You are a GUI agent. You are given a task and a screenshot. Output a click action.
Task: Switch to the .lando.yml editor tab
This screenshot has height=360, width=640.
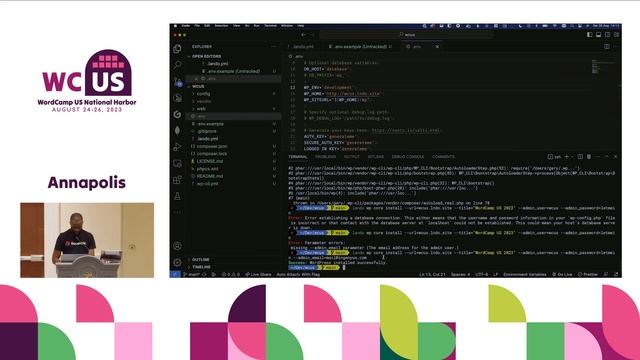coord(303,47)
